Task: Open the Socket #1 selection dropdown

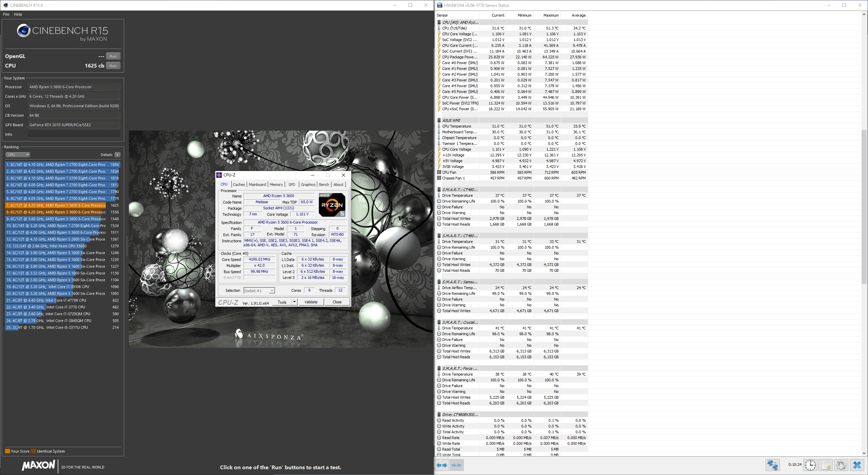Action: coord(259,291)
